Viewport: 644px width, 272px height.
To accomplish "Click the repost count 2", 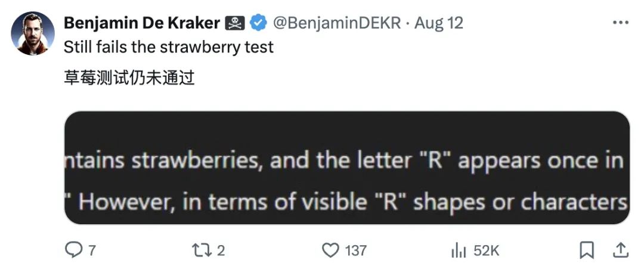I will 221,251.
